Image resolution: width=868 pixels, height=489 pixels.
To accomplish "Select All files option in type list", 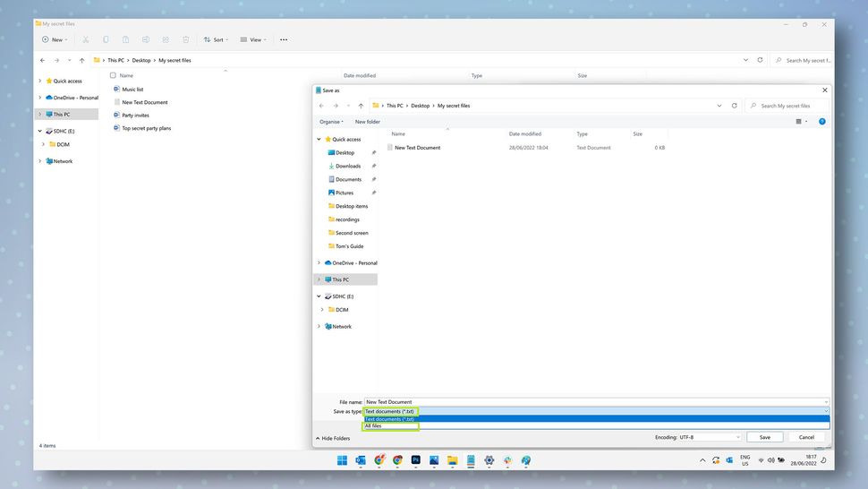I will coord(596,426).
